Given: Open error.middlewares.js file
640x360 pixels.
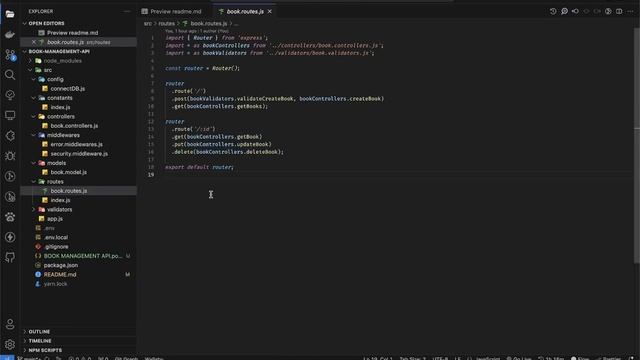Looking at the screenshot, I should point(76,144).
